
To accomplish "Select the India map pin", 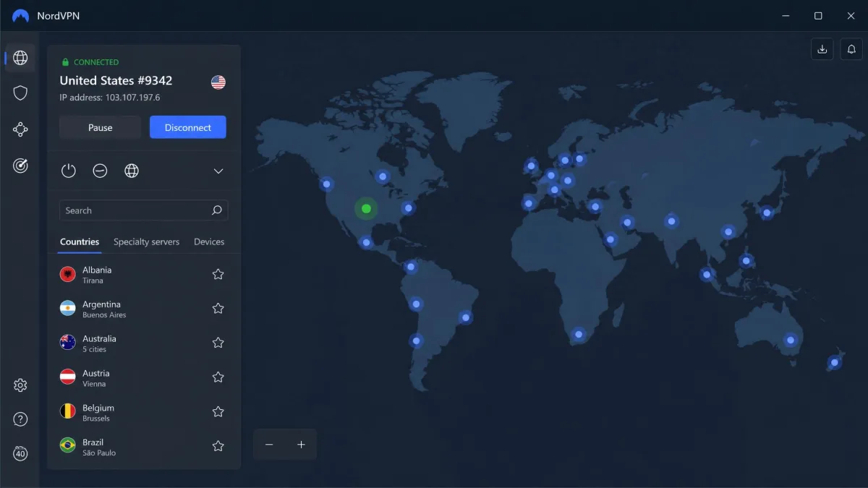I will coord(672,221).
